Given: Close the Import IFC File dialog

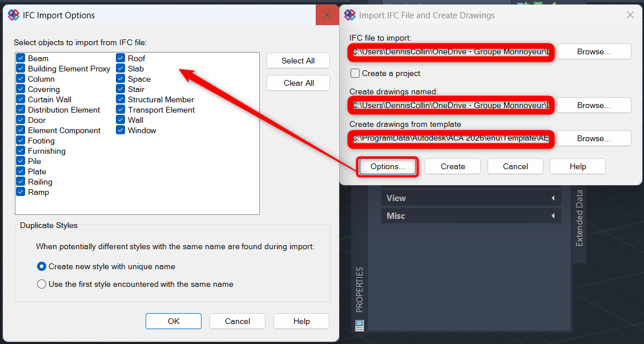Looking at the screenshot, I should 630,15.
